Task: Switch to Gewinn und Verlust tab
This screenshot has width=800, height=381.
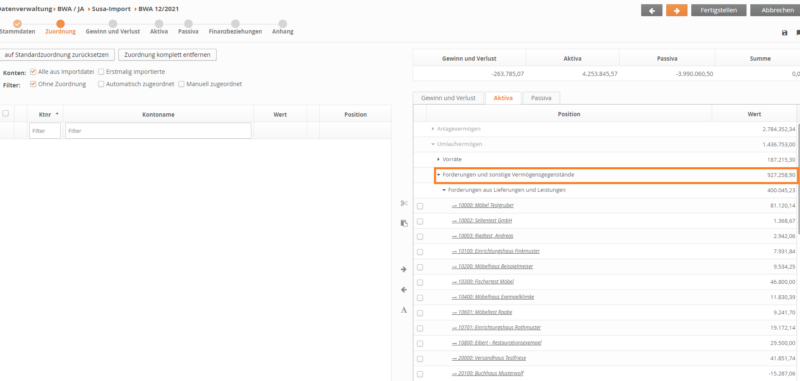Action: [448, 98]
